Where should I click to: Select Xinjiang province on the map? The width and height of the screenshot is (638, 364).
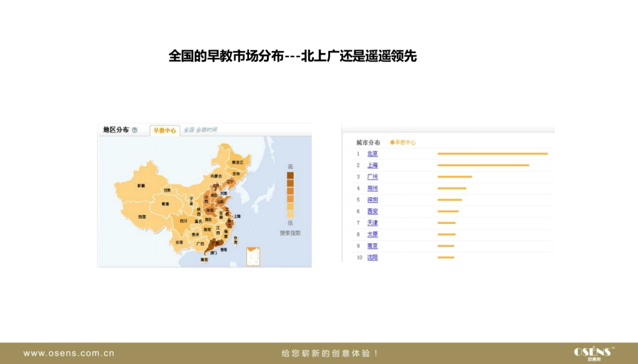142,187
